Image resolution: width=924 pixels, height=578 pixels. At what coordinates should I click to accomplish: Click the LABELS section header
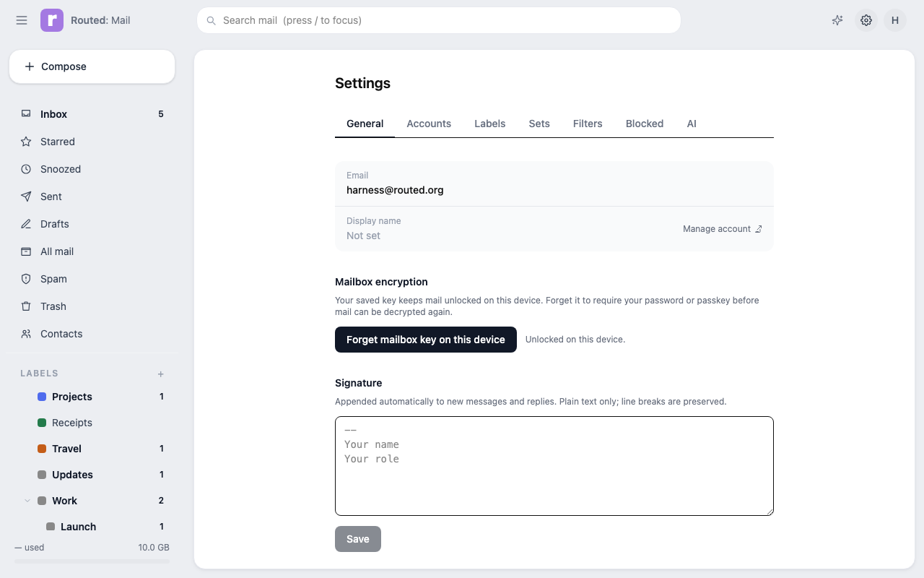(x=39, y=374)
